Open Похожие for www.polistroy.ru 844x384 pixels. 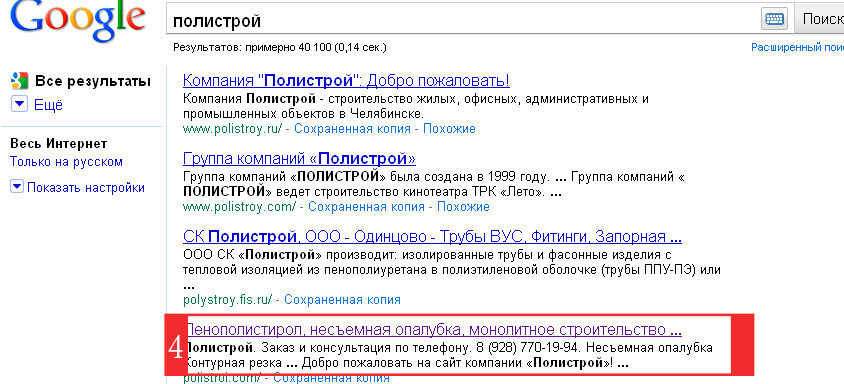pyautogui.click(x=449, y=129)
